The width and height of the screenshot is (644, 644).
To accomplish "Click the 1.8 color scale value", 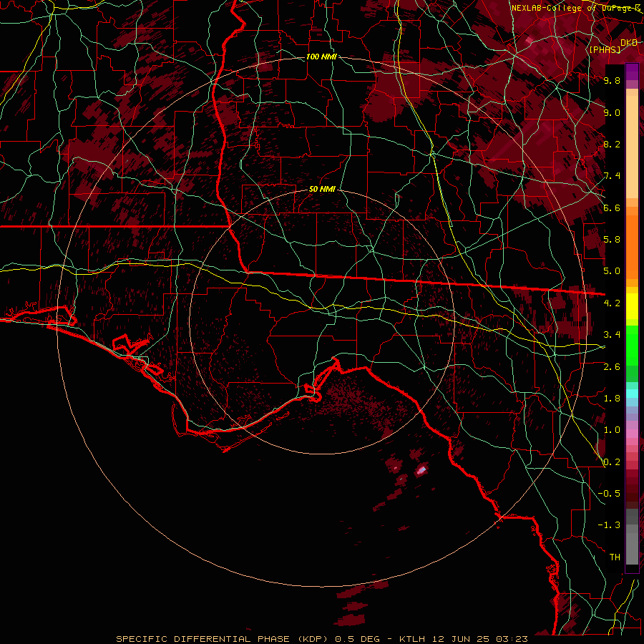I will click(x=612, y=399).
